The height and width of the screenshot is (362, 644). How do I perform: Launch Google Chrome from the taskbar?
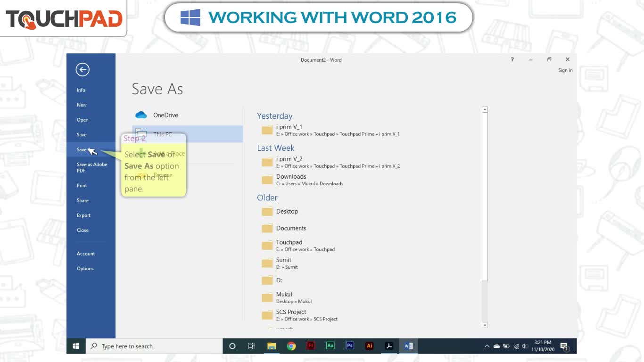tap(291, 346)
